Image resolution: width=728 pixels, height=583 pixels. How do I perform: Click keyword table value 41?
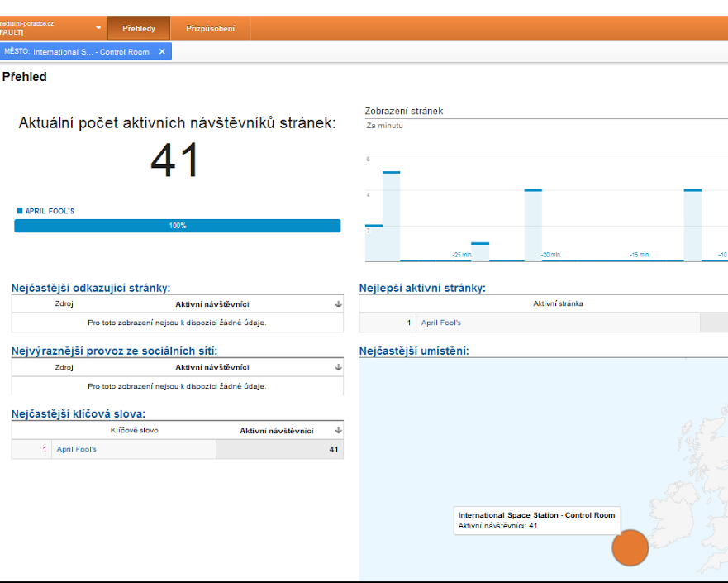point(333,449)
